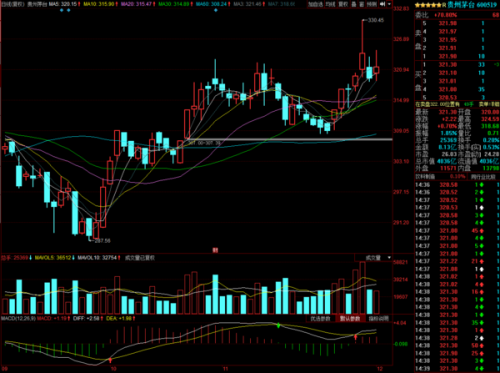Screen dimensions: 500x373
Task: Click the 窗 window layout icon
Action: click(x=362, y=4)
